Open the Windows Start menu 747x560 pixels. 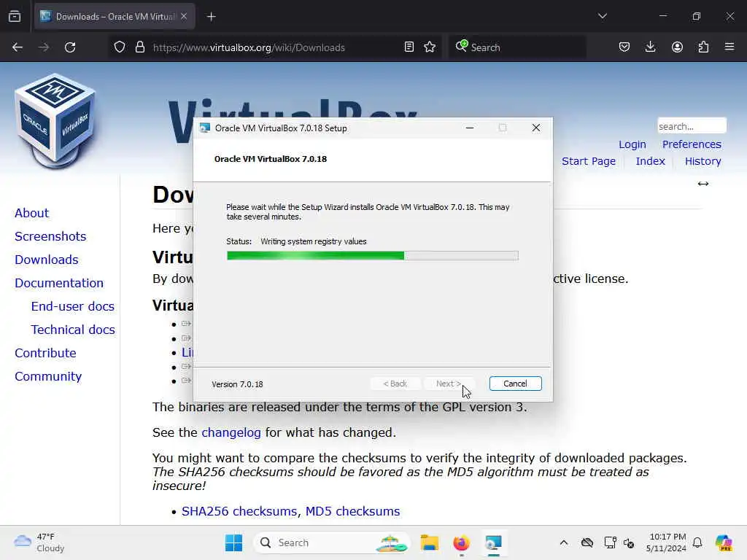coord(233,542)
